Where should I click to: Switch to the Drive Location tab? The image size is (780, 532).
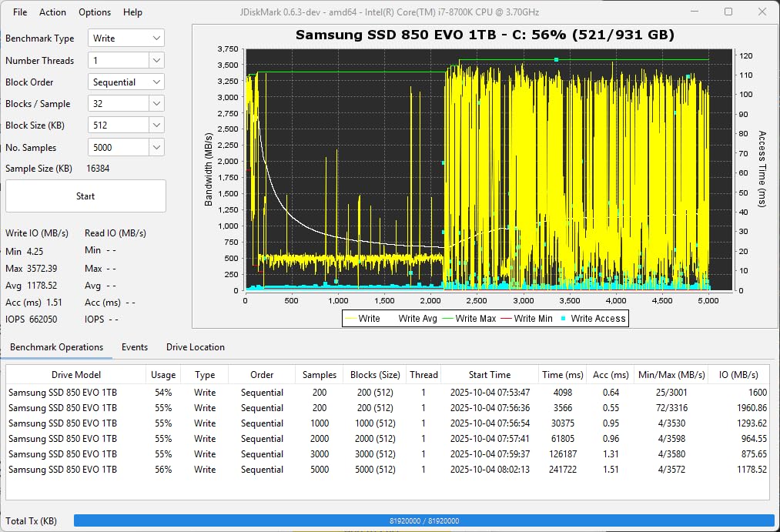click(195, 347)
